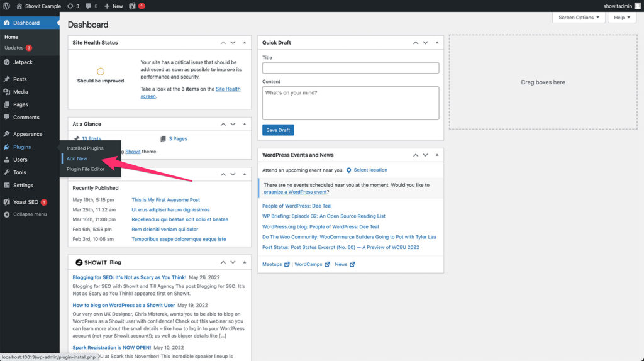Expand the Screen Options dropdown
This screenshot has width=644, height=361.
coord(579,18)
